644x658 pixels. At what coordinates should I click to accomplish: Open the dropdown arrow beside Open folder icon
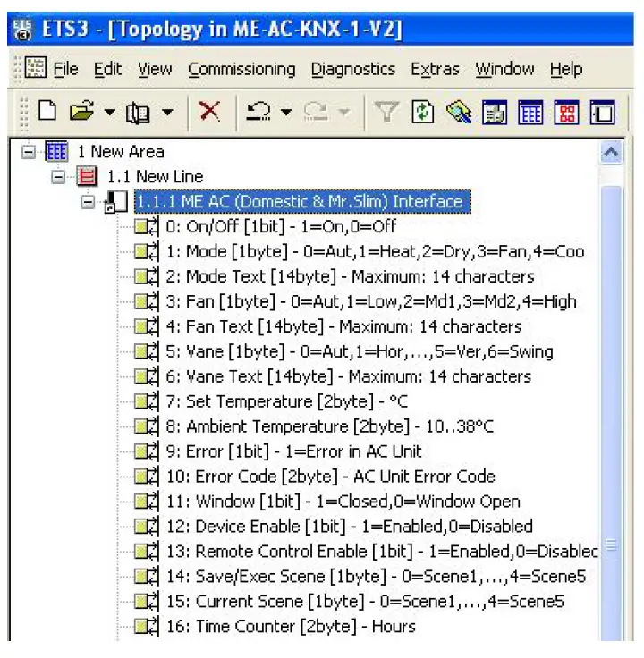pyautogui.click(x=110, y=112)
